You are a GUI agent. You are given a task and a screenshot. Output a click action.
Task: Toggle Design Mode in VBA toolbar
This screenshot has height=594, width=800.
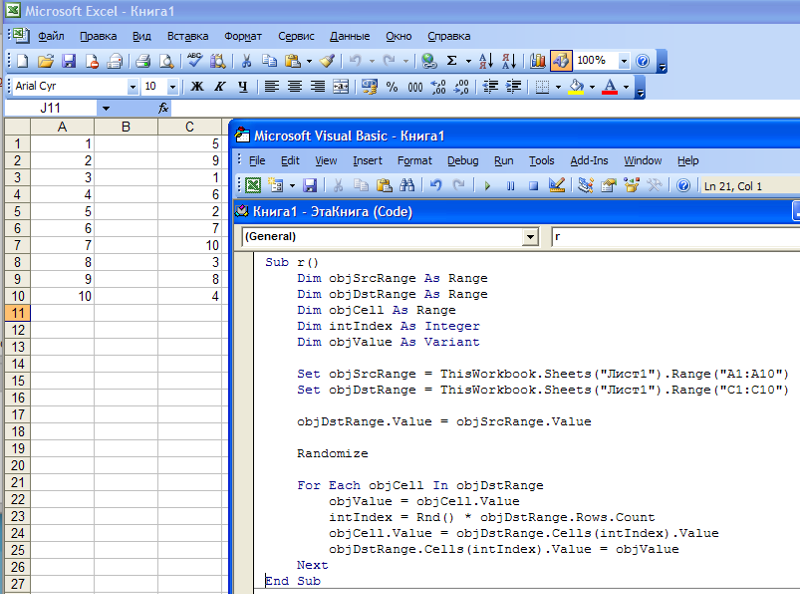click(557, 185)
